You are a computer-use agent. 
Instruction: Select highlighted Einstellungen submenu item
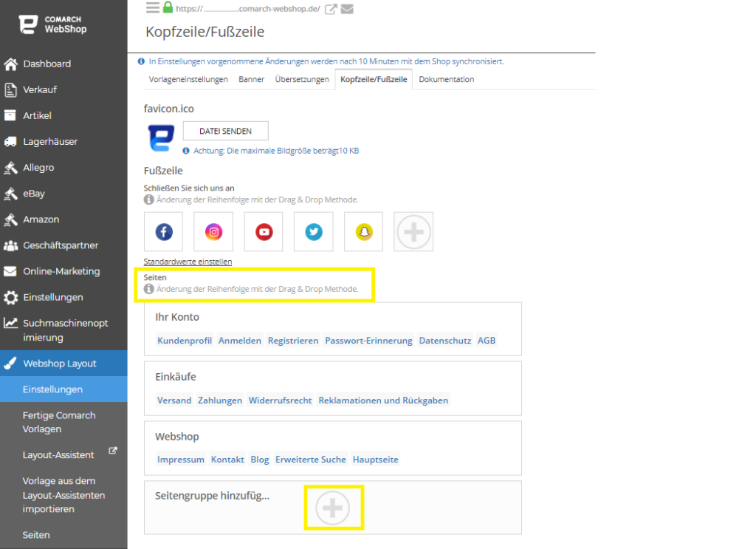(x=63, y=389)
